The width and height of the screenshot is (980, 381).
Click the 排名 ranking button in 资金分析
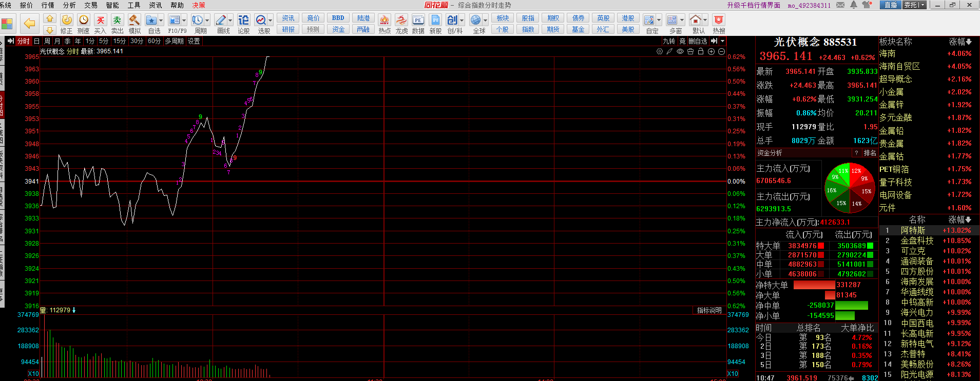point(870,153)
